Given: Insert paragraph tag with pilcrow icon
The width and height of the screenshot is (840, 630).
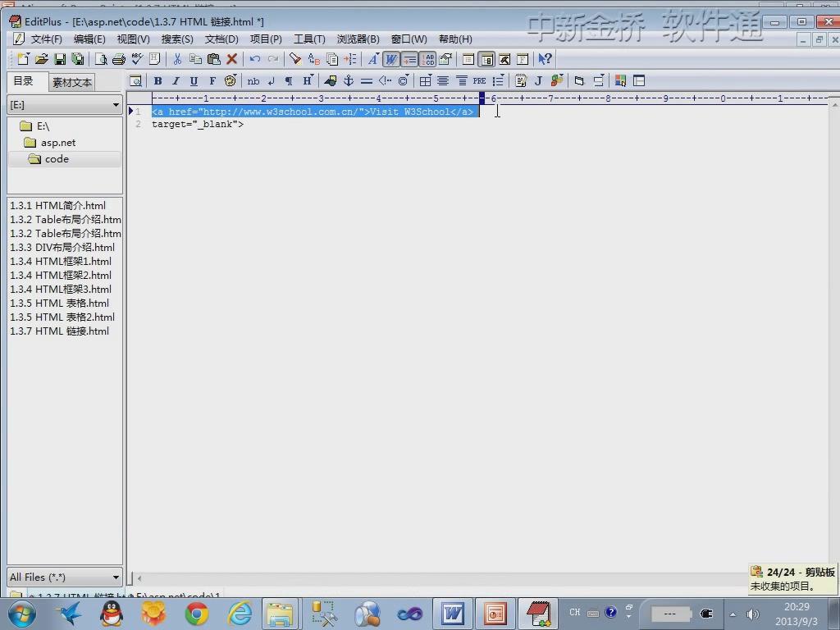Looking at the screenshot, I should (x=289, y=81).
